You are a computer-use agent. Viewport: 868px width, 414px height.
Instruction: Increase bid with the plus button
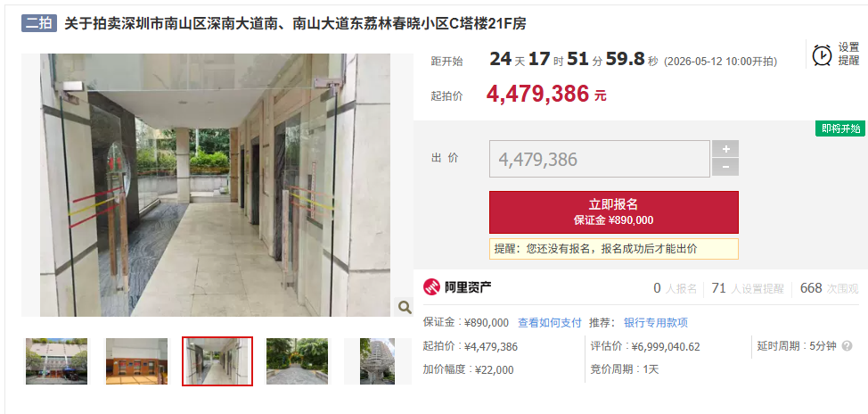[x=725, y=149]
